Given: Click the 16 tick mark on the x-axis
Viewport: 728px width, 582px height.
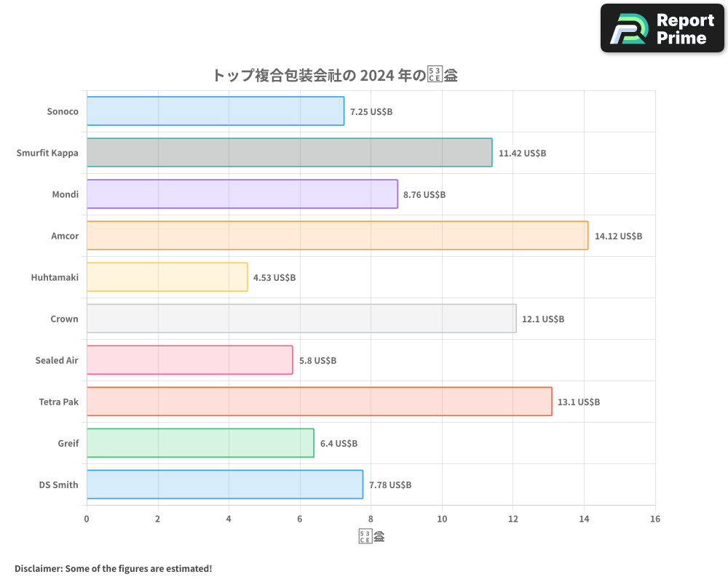Looking at the screenshot, I should pyautogui.click(x=655, y=519).
